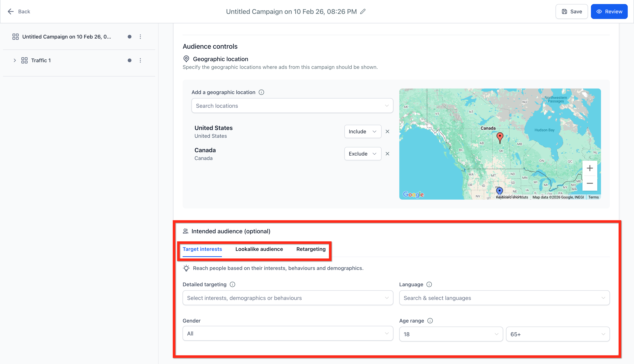This screenshot has height=364, width=634.
Task: Click the Search locations input field
Action: pos(292,106)
